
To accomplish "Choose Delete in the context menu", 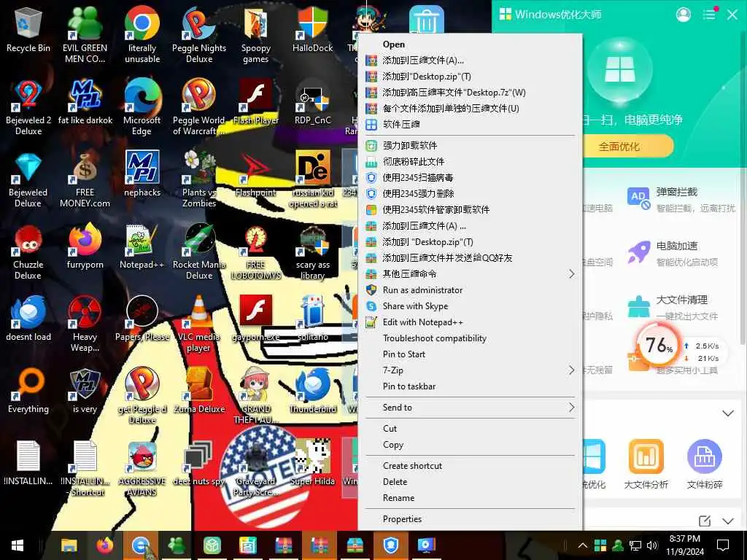I will tap(471, 482).
